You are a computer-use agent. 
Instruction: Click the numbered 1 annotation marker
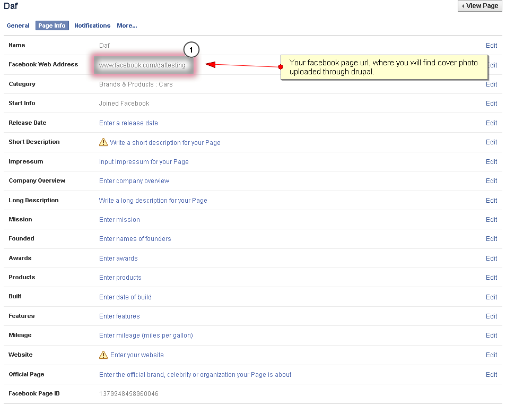pyautogui.click(x=191, y=50)
